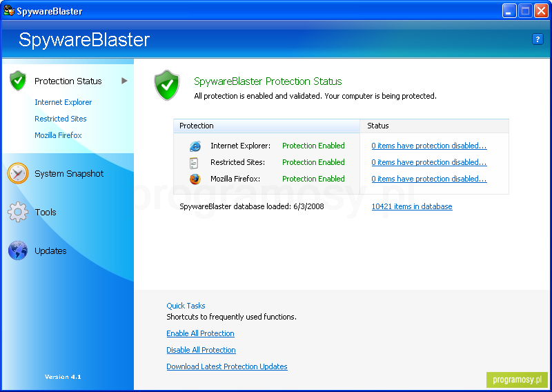Click 'SpywareBlaster database loaded: 6/3/2008' text
Screen dimensions: 552x392
tap(252, 206)
